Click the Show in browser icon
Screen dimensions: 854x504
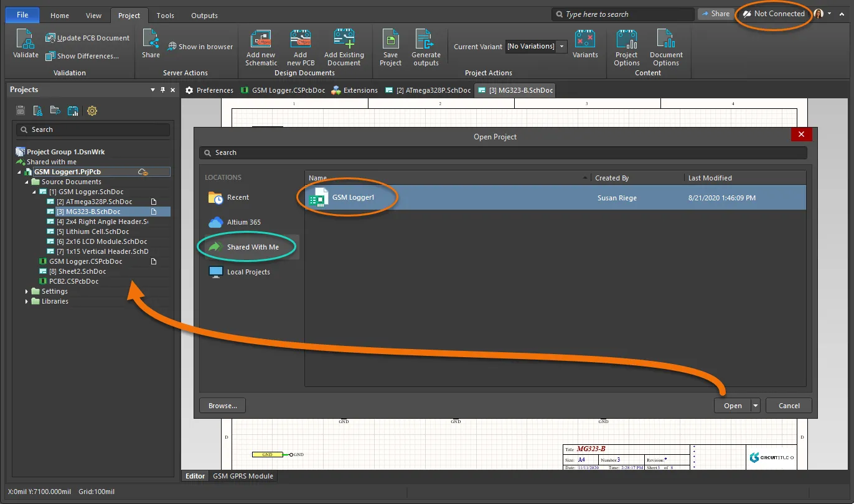point(172,47)
